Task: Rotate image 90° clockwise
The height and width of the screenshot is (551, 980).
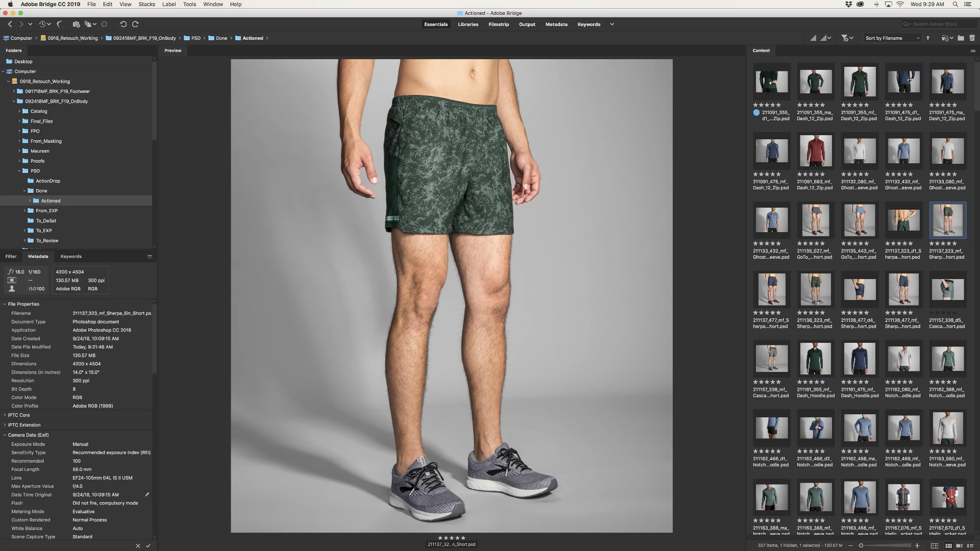Action: (x=135, y=24)
